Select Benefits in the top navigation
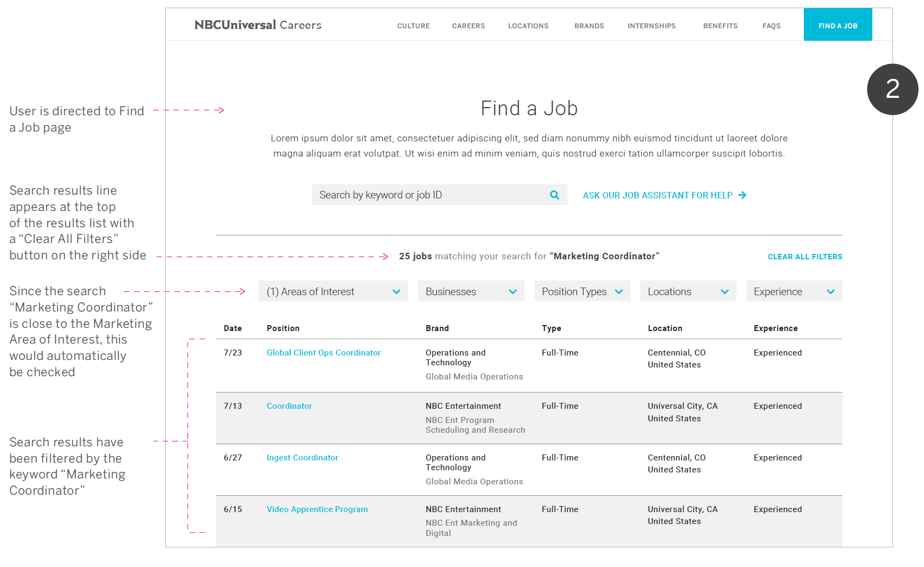The image size is (924, 567). pos(720,26)
